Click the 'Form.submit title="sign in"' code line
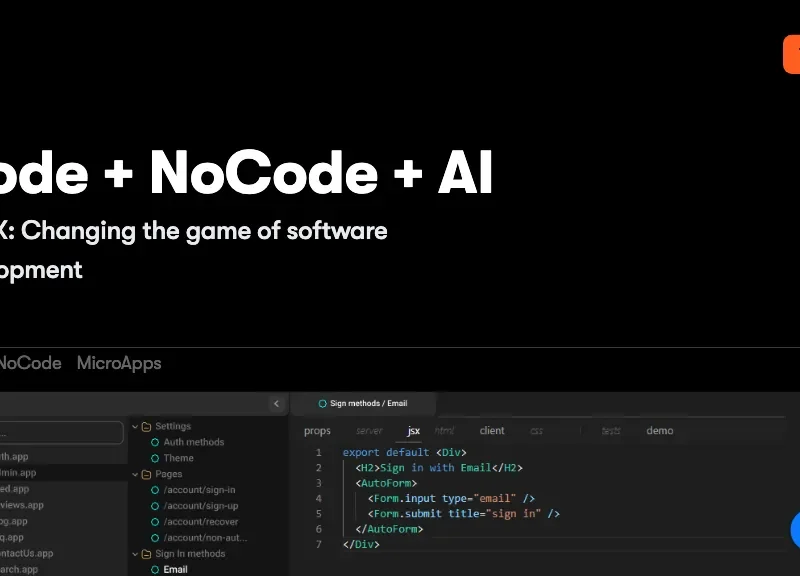 click(464, 514)
